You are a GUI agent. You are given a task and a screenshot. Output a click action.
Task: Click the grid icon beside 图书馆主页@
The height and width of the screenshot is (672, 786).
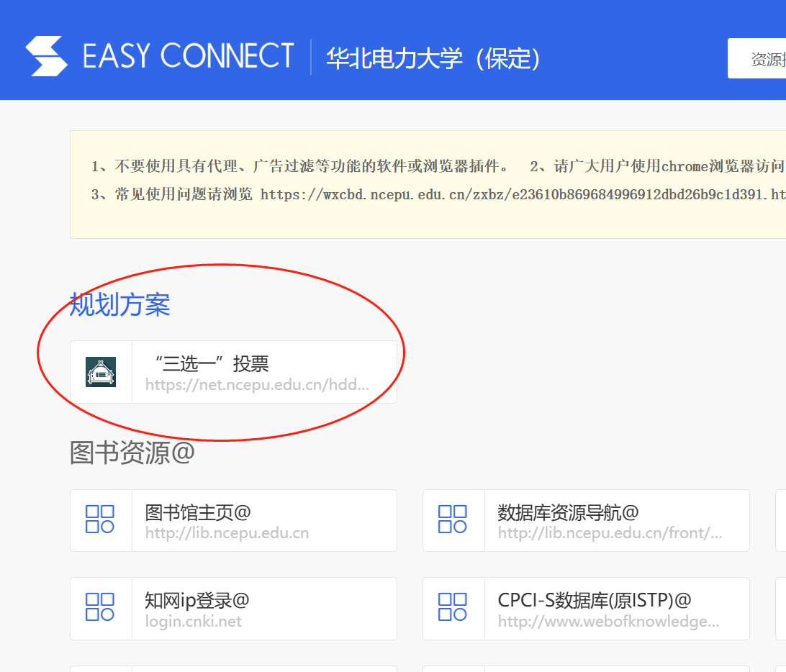101,520
